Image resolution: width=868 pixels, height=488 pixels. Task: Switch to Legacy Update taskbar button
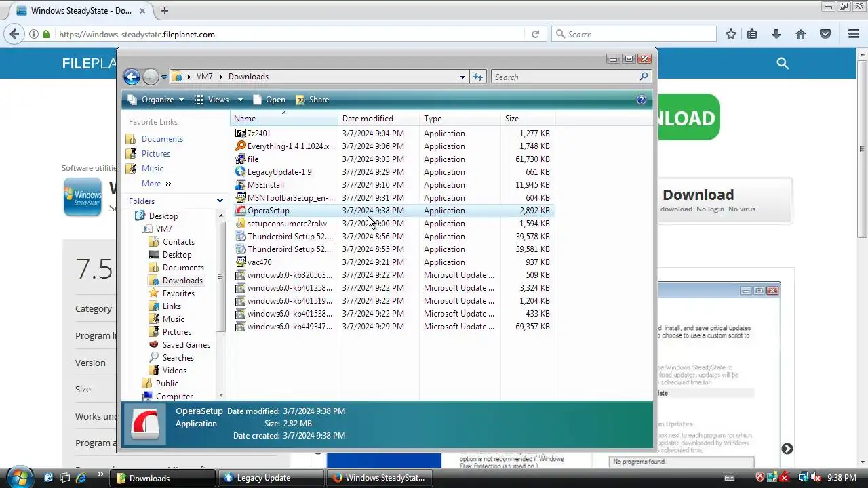click(x=270, y=478)
